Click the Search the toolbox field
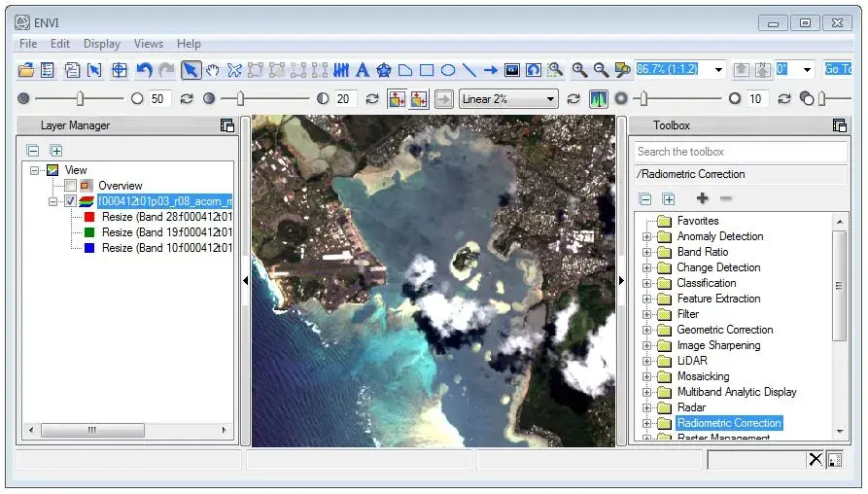This screenshot has width=868, height=494. (740, 152)
